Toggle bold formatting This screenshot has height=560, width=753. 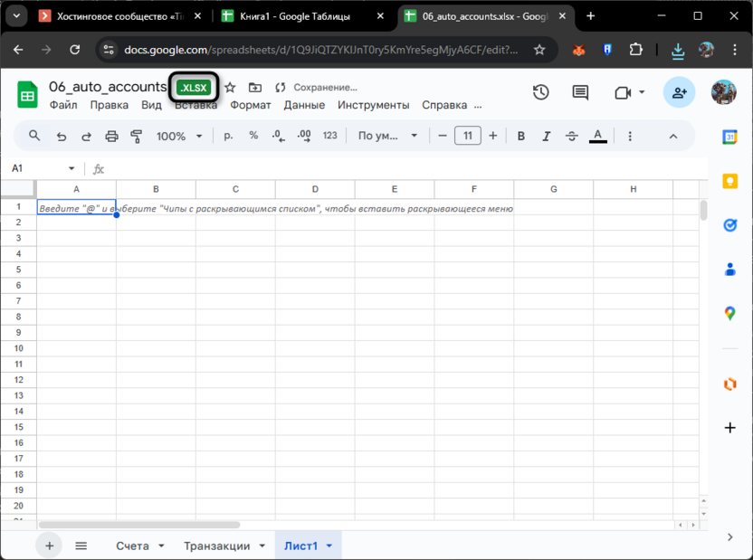click(521, 135)
